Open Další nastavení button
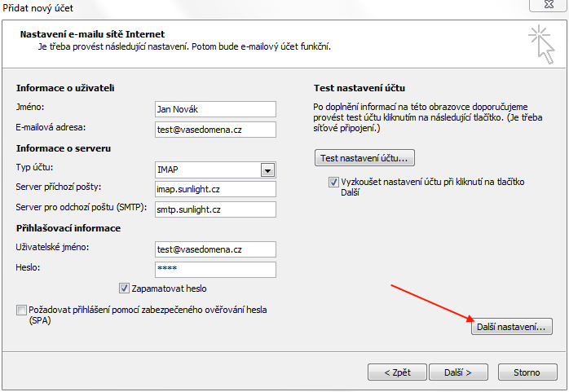Screen dimensions: 569x392 click(512, 327)
